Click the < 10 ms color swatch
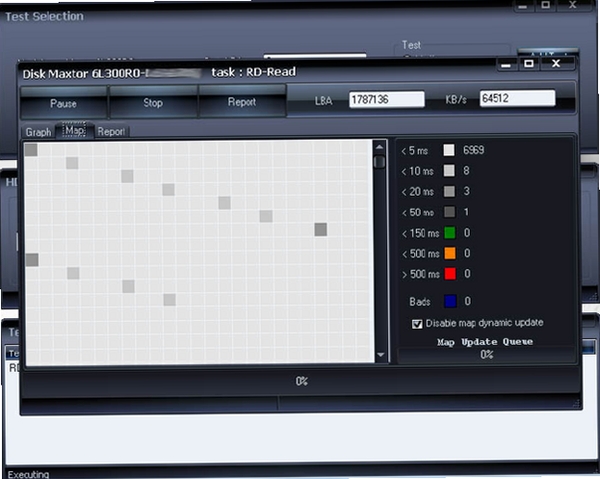Screen dimensions: 600x479 pyautogui.click(x=449, y=171)
